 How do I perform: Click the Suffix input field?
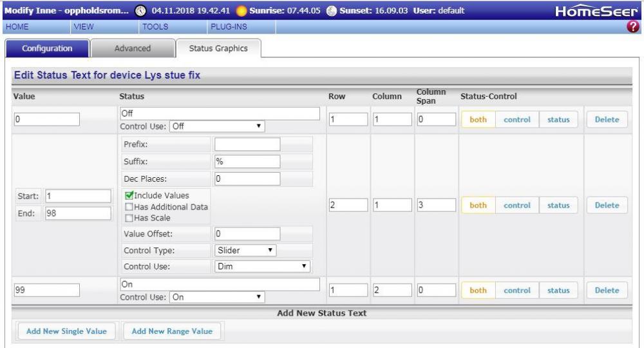[247, 161]
